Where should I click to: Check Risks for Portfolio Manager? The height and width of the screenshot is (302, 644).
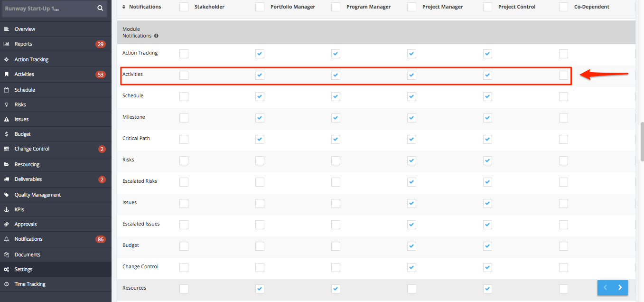tap(260, 160)
